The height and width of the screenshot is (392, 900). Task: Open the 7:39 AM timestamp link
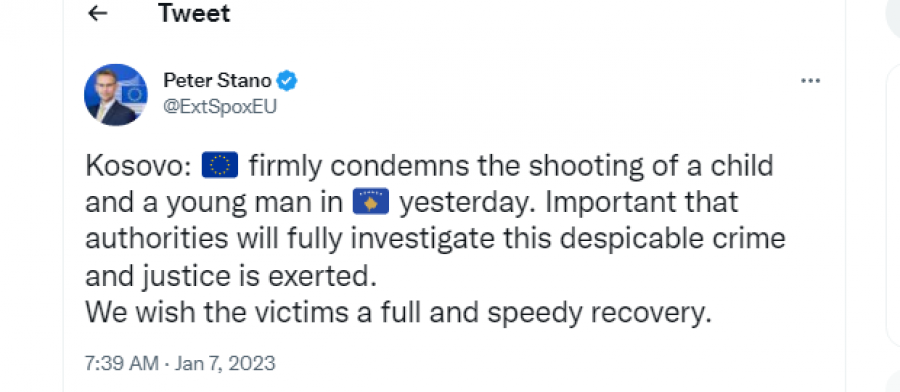pyautogui.click(x=121, y=363)
